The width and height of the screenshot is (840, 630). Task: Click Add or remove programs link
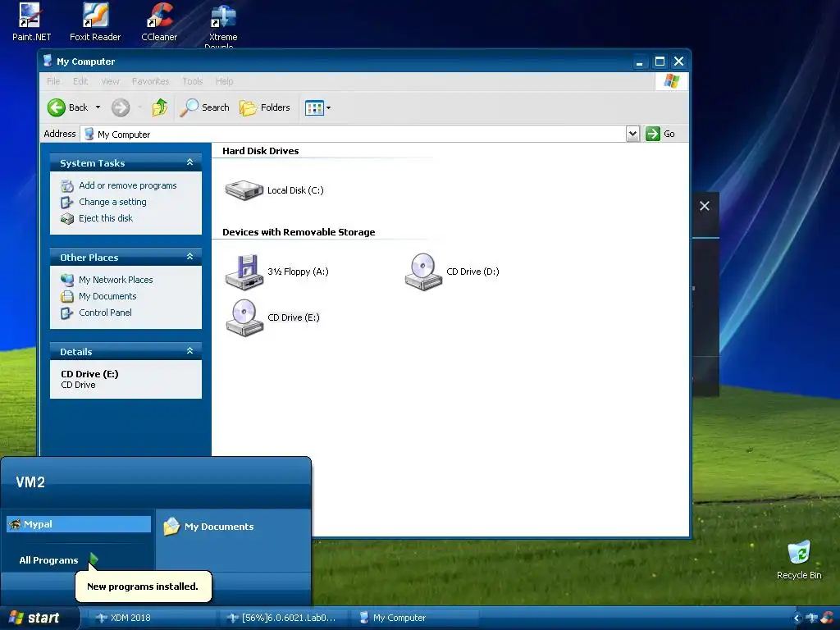click(127, 185)
